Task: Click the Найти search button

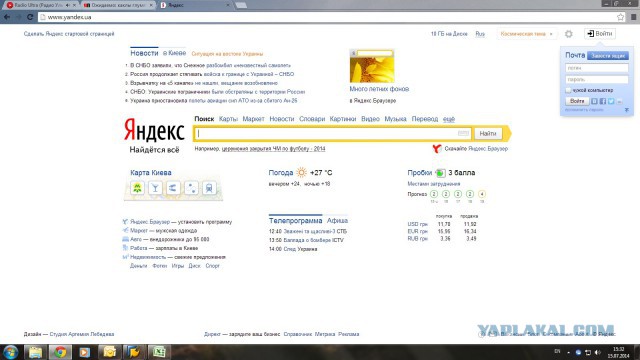Action: tap(488, 133)
